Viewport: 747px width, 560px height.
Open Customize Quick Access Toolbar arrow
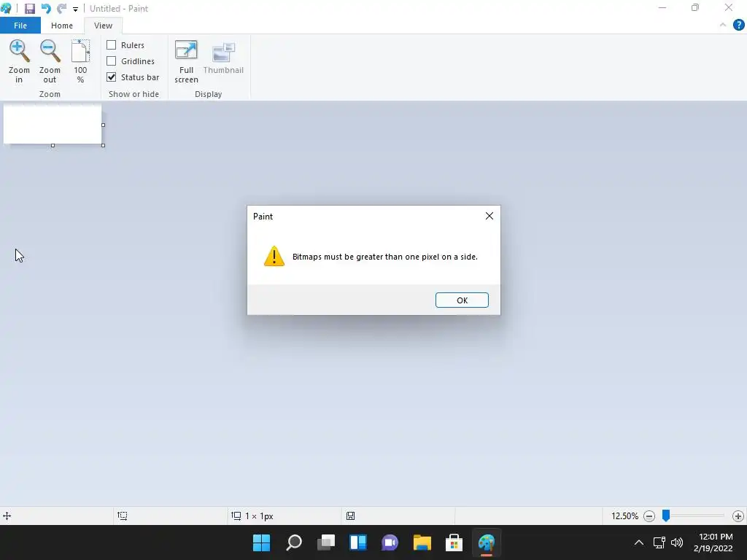click(75, 9)
